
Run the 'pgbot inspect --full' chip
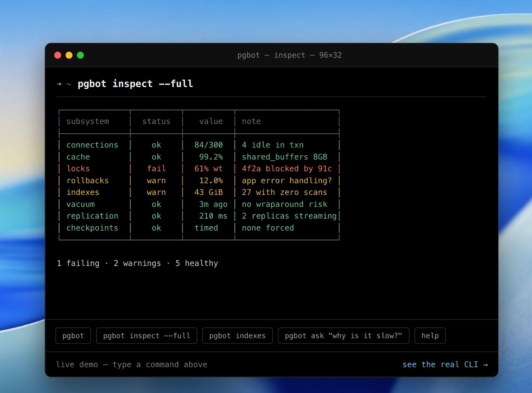click(x=147, y=335)
